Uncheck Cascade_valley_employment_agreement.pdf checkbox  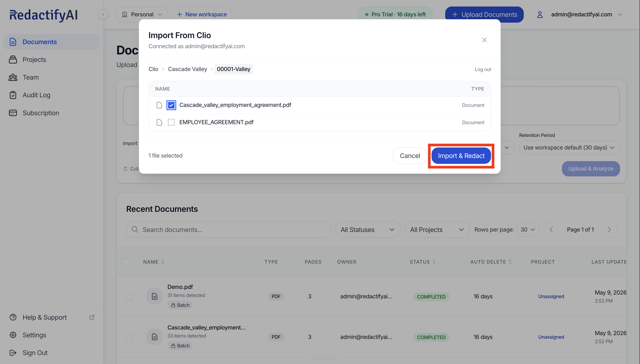point(171,105)
